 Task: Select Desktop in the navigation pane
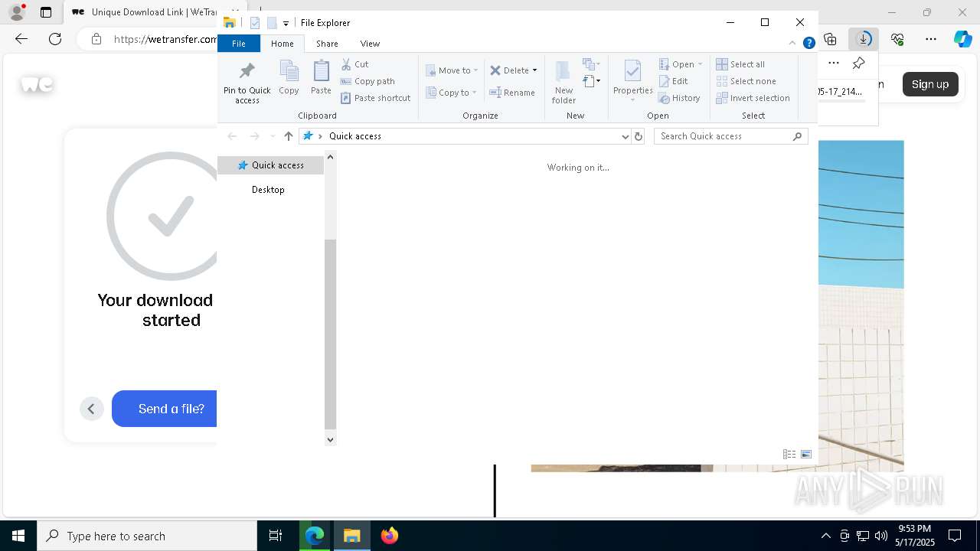click(268, 190)
